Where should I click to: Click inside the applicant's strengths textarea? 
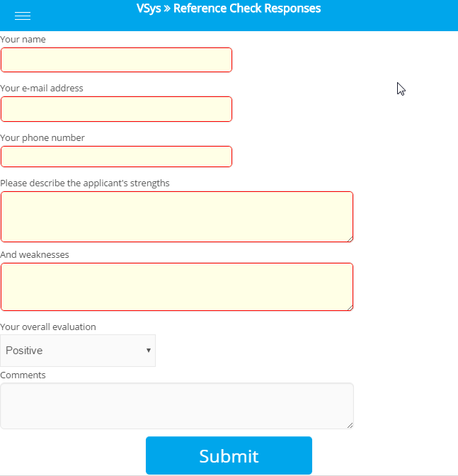click(176, 217)
